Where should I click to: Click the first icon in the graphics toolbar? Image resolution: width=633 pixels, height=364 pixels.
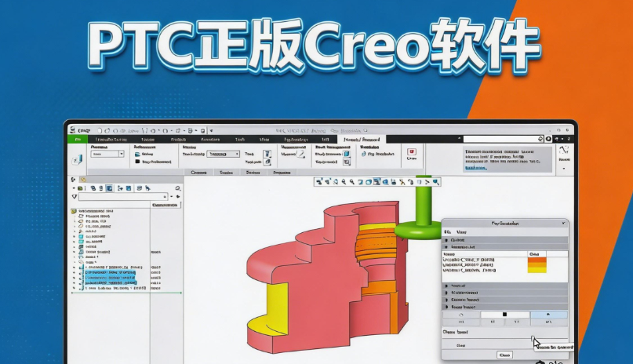pyautogui.click(x=319, y=182)
